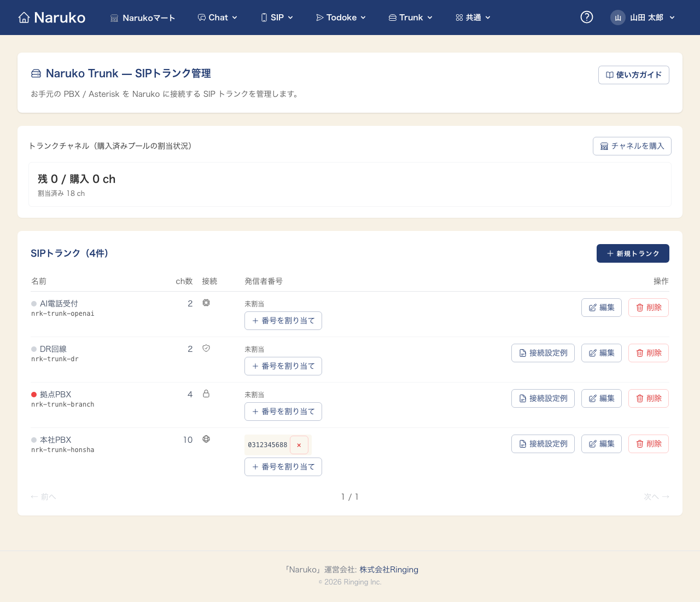Click the user avatar circle 山
700x602 pixels.
(x=618, y=18)
